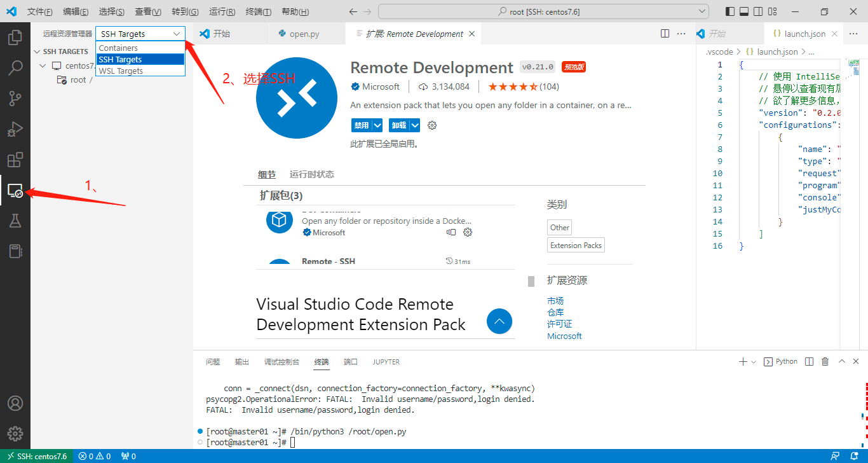Switch to the 运行时状态 extension tab
Viewport: 868px width, 463px height.
[x=312, y=174]
